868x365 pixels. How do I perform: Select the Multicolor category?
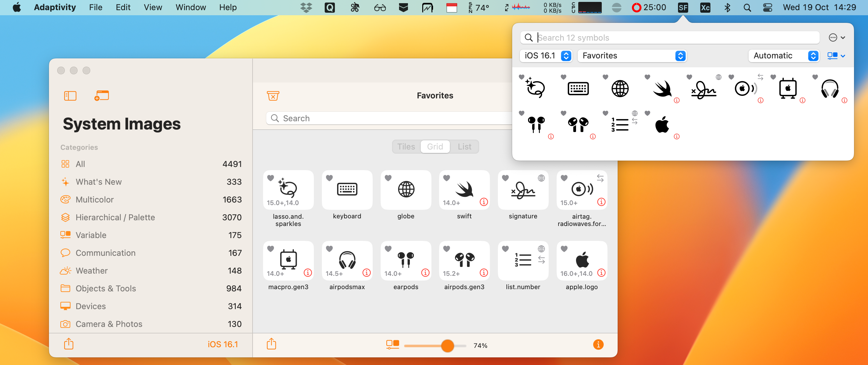coord(94,200)
